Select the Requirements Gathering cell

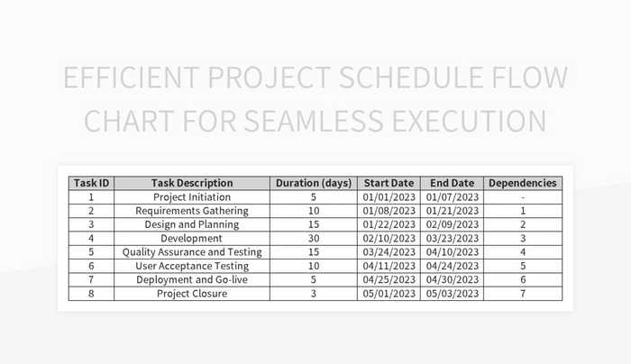click(x=192, y=211)
